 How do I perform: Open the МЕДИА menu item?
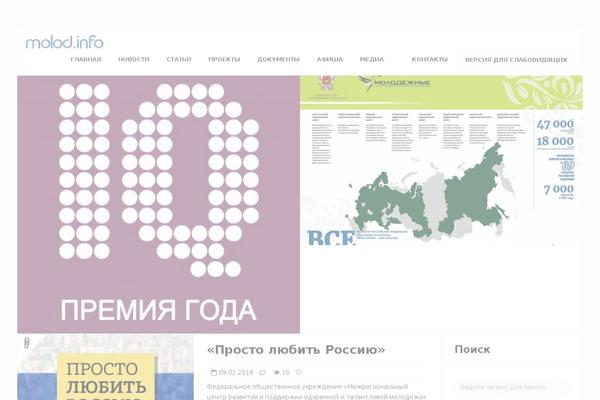(372, 59)
